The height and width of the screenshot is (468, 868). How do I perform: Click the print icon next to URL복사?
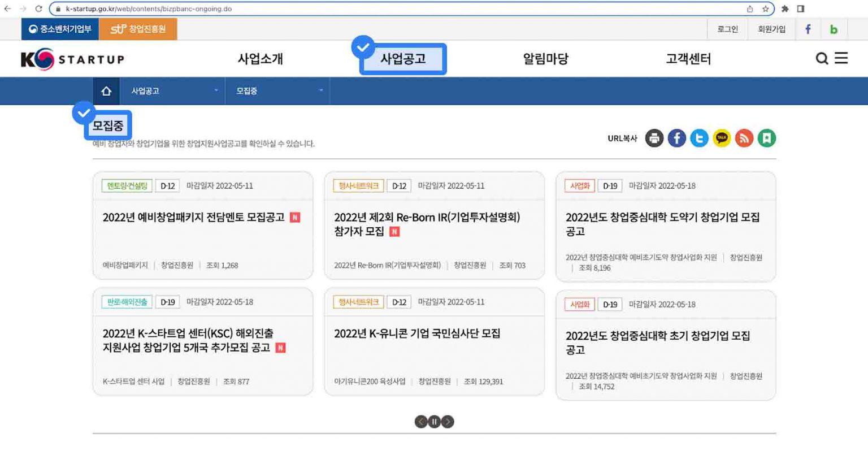(654, 138)
